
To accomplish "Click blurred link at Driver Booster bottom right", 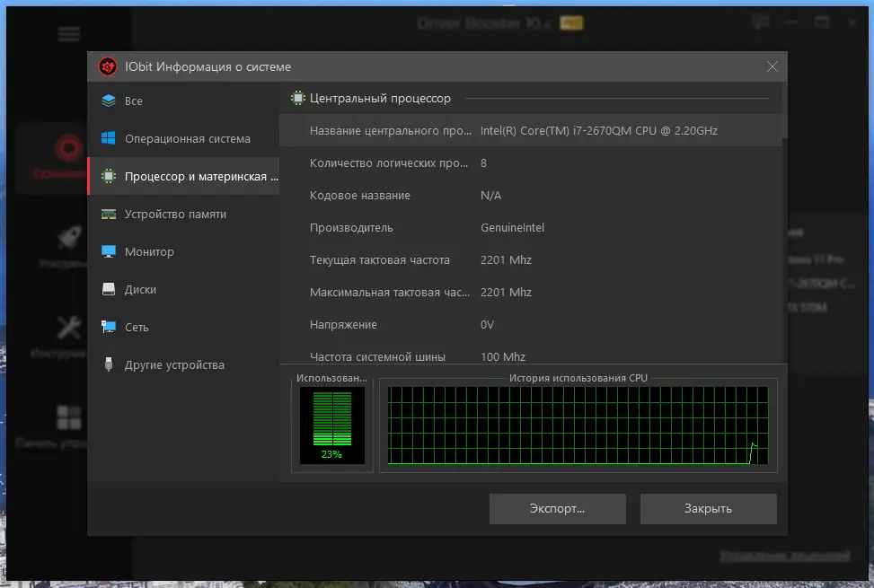I will 784,556.
